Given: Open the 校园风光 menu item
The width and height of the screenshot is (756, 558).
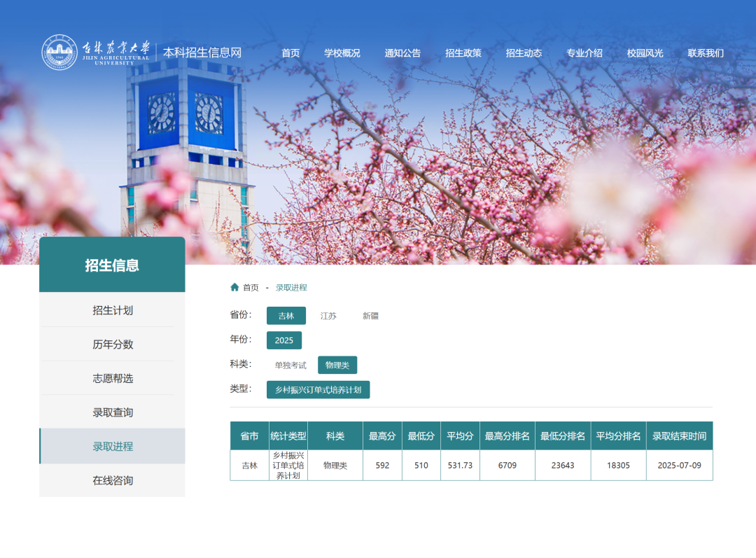Looking at the screenshot, I should point(643,53).
